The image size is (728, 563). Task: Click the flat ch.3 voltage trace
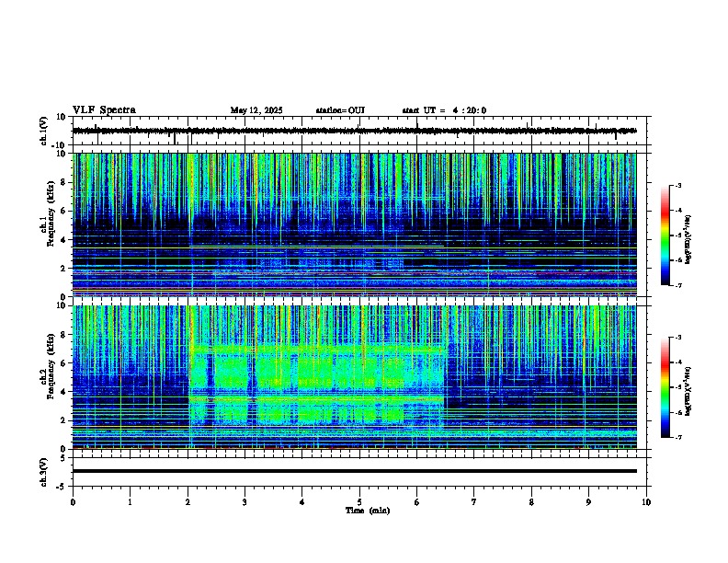coord(355,471)
